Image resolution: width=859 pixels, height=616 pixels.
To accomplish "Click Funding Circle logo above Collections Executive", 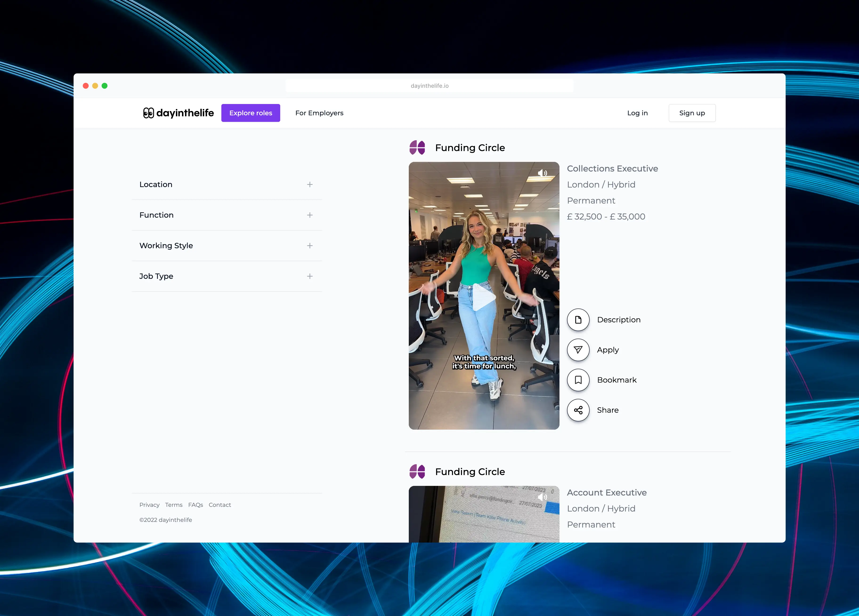I will (x=417, y=148).
